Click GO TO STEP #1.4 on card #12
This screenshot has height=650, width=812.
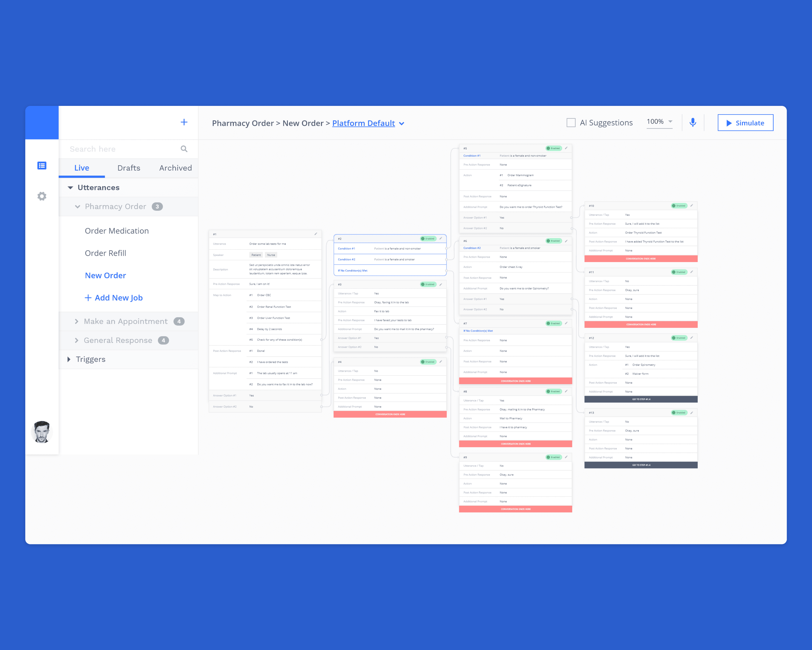tap(641, 399)
